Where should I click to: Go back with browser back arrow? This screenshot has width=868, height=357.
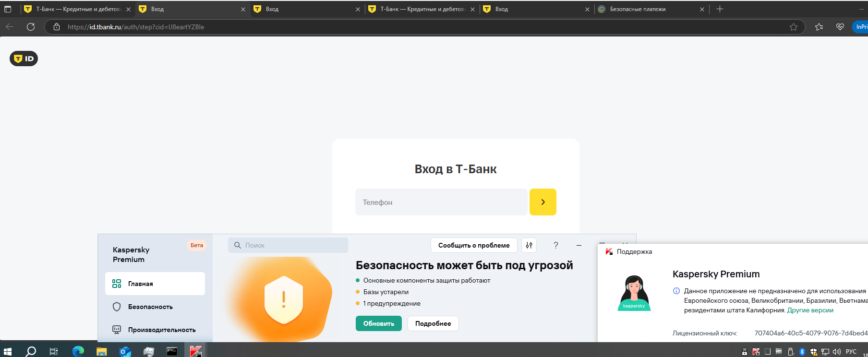point(10,27)
